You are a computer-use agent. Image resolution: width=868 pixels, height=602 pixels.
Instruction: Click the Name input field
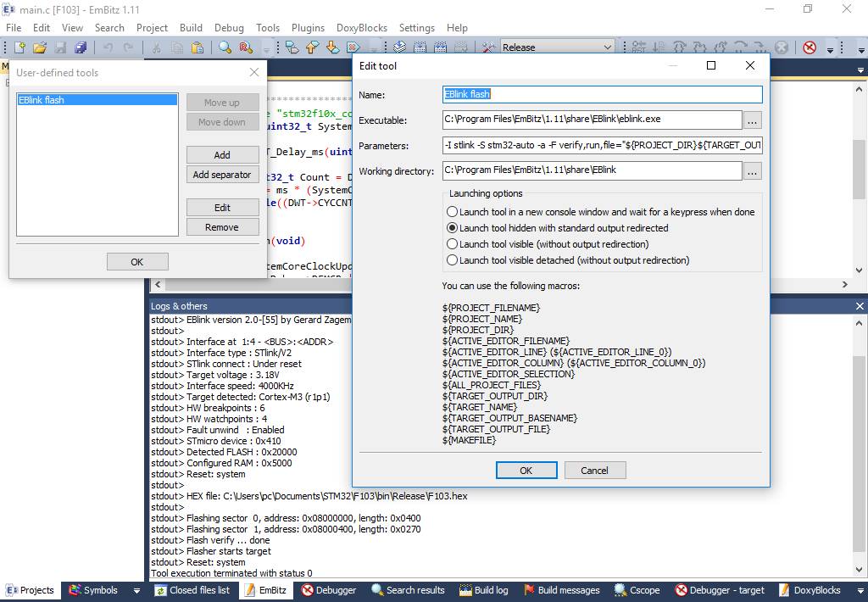[603, 94]
